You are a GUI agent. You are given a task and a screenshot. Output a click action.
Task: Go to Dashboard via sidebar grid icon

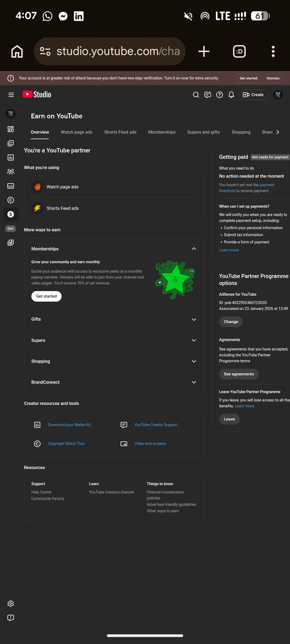tap(11, 129)
